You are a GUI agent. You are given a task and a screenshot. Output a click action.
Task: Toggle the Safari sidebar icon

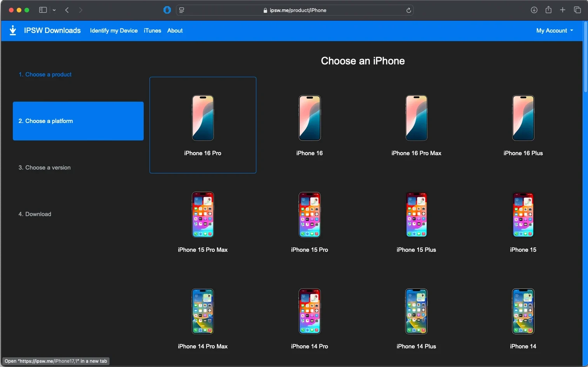[x=43, y=10]
